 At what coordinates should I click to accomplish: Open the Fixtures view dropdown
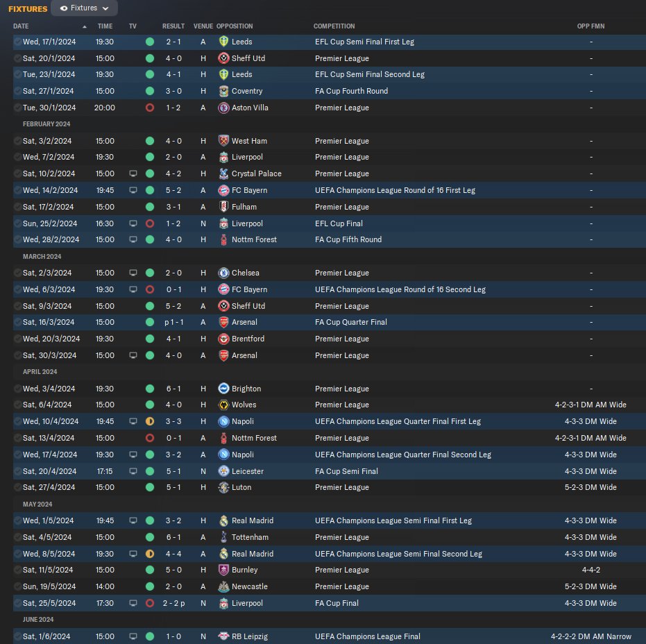[x=84, y=8]
